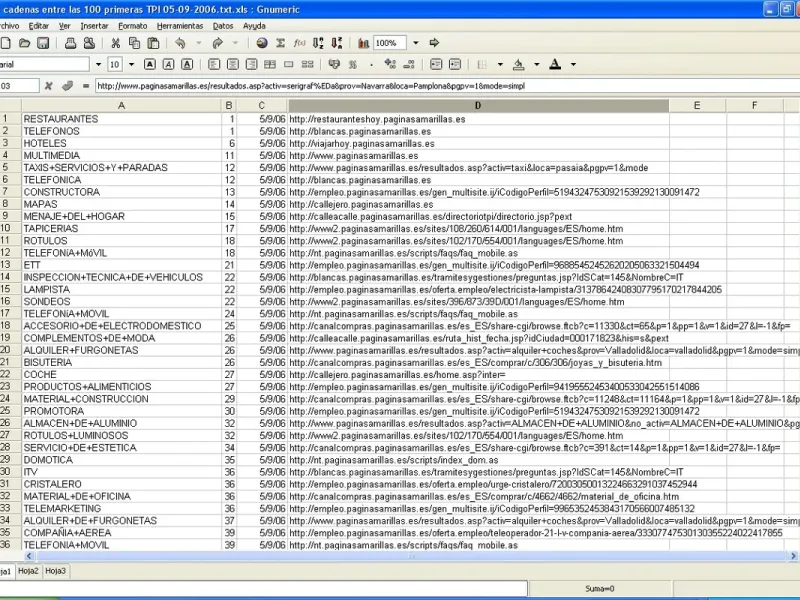Apply font color with the A swatch
The height and width of the screenshot is (600, 800).
tap(555, 64)
